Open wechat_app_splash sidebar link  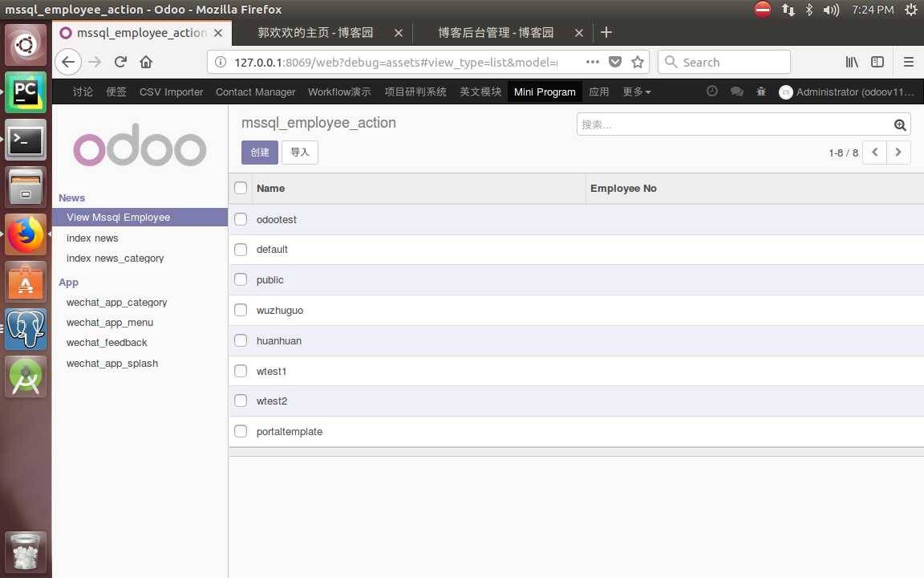(112, 364)
